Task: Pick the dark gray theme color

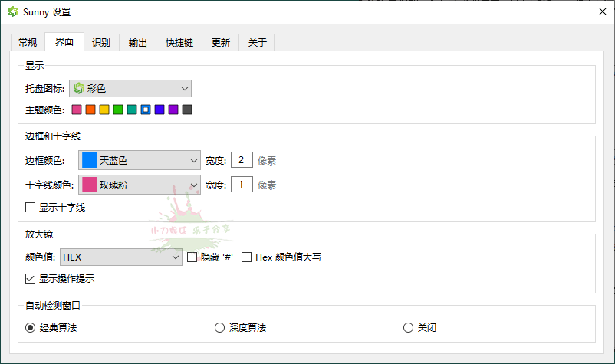Action: tap(187, 110)
